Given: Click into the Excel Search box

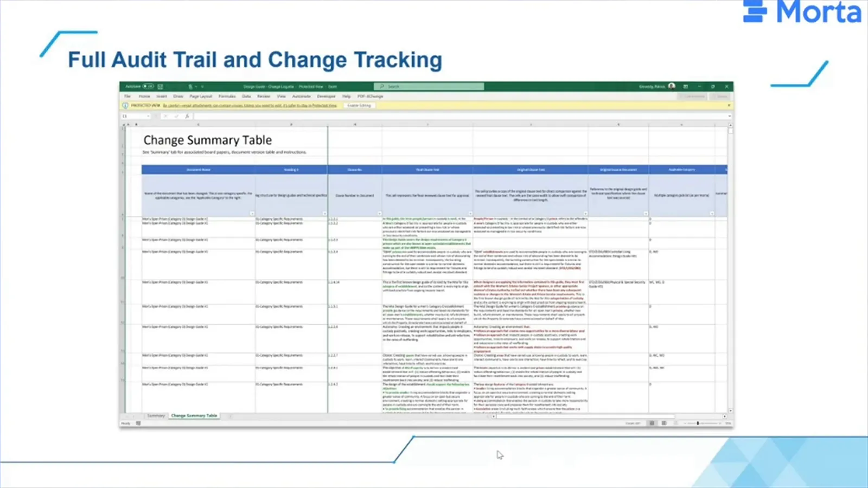Looking at the screenshot, I should (429, 86).
